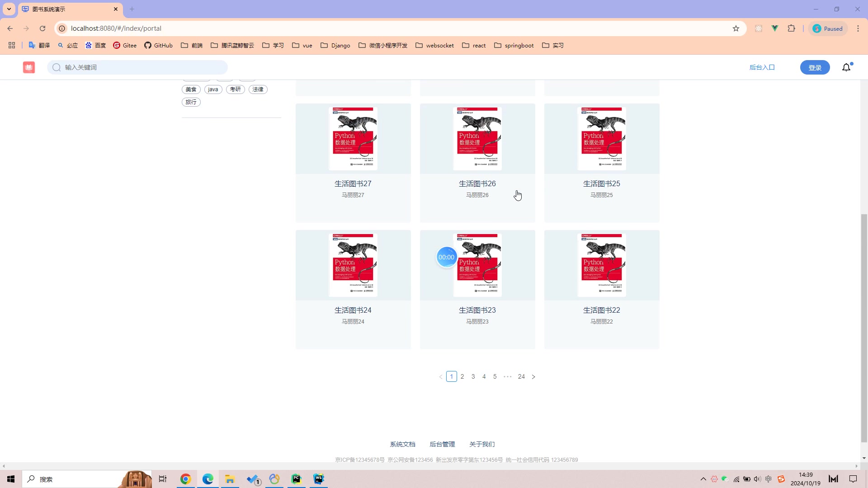Viewport: 868px width, 488px height.
Task: Open PyCharm from the taskbar
Action: pyautogui.click(x=297, y=479)
